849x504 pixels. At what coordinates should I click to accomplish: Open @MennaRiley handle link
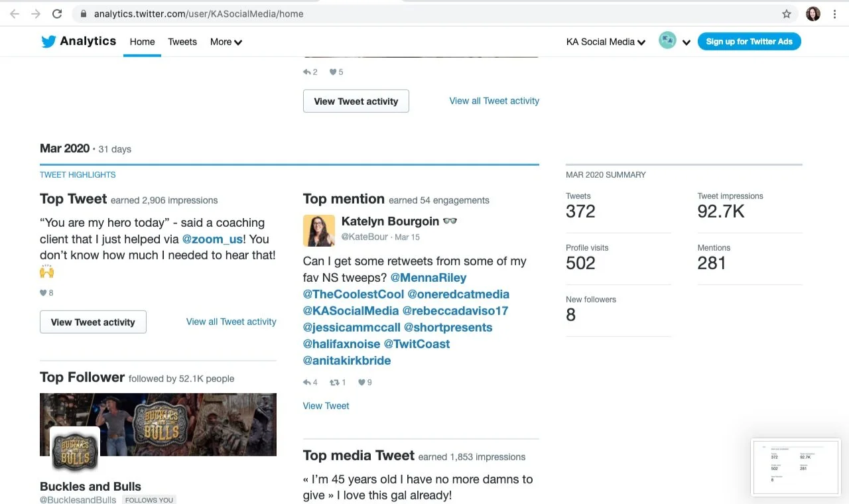pyautogui.click(x=428, y=278)
